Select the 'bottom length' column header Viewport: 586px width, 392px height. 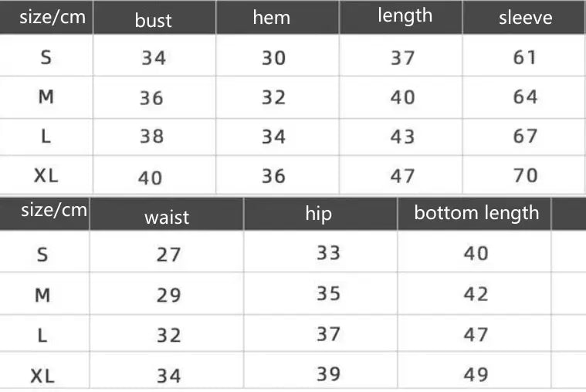[x=476, y=213]
